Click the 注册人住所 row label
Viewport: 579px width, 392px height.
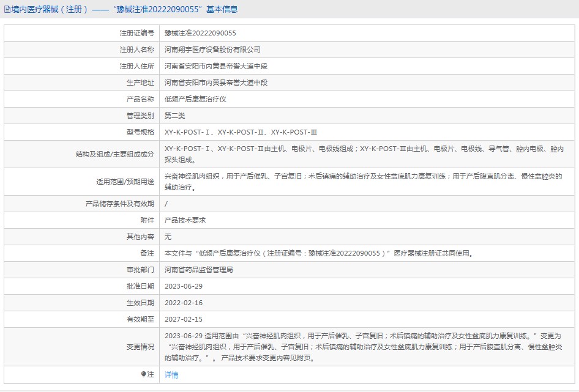[136, 66]
